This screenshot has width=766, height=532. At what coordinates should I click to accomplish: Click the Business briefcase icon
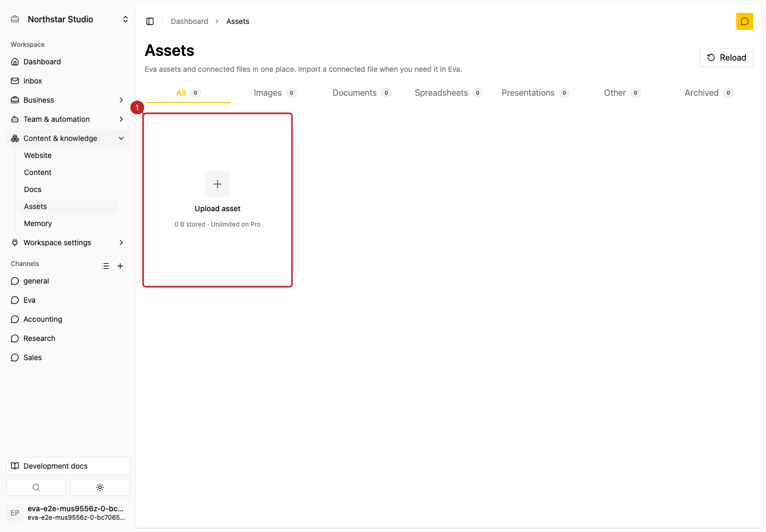click(x=15, y=100)
